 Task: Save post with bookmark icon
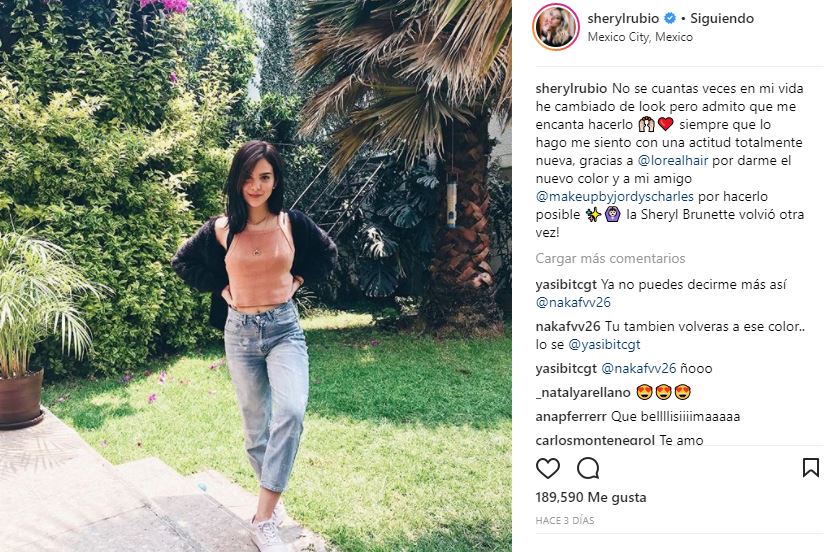(811, 468)
